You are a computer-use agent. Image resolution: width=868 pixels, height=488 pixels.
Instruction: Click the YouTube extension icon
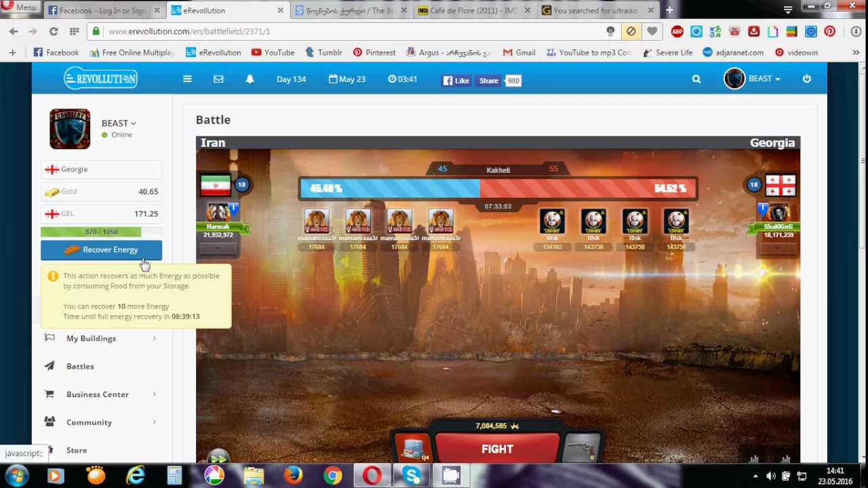click(734, 31)
